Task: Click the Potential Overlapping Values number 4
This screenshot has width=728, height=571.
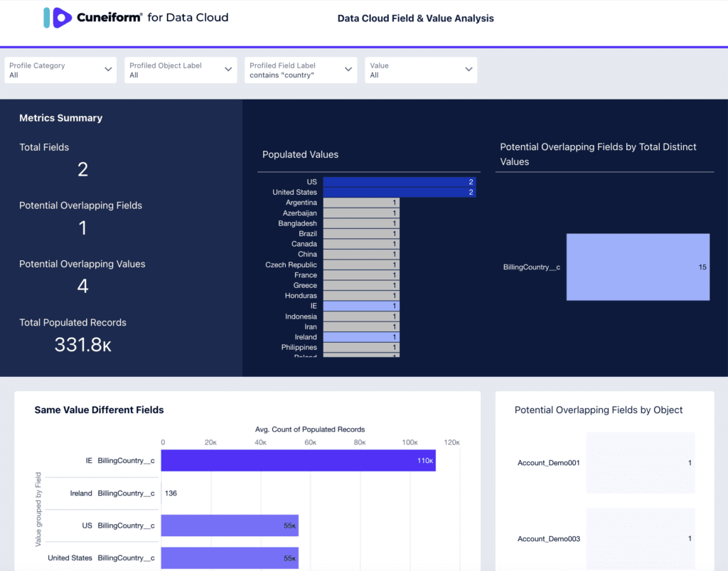Action: (x=82, y=286)
